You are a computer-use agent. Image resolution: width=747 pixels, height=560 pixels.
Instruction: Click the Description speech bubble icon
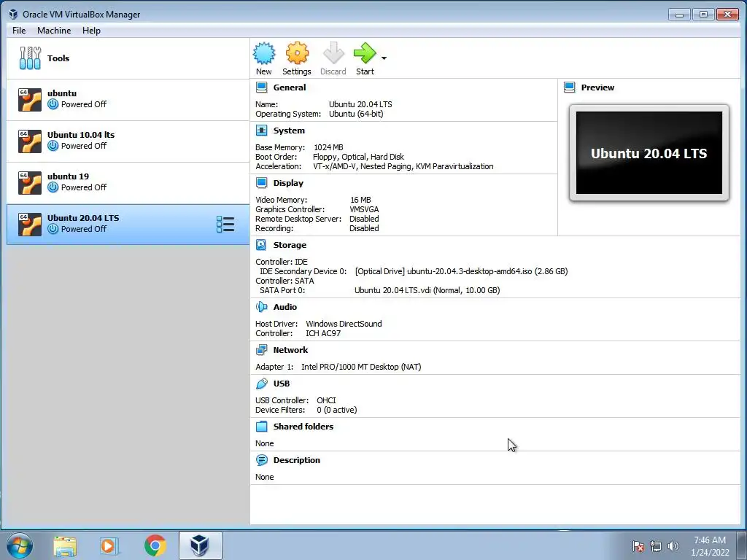[x=262, y=460]
